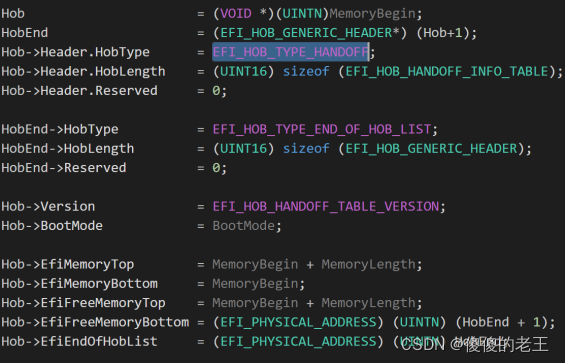Click EFI_HOB_GENERIC_HEADER* cast on HobEnd line
Image resolution: width=565 pixels, height=363 pixels.
click(x=310, y=33)
